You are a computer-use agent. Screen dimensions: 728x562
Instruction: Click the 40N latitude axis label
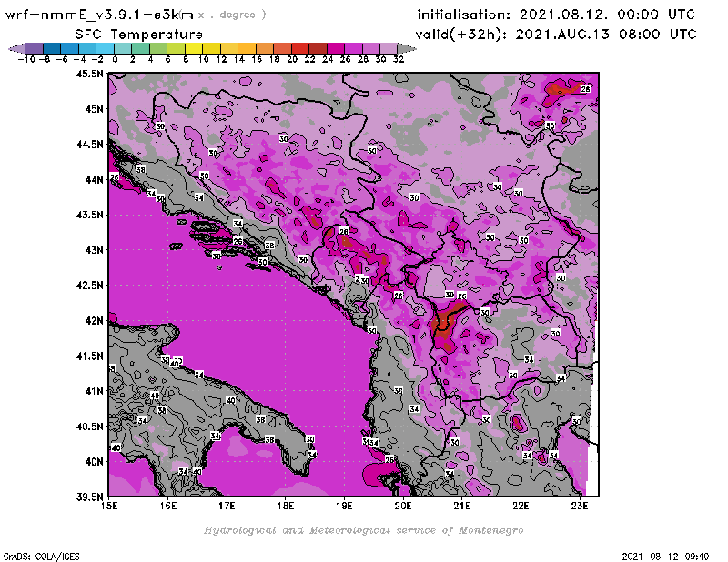click(94, 462)
